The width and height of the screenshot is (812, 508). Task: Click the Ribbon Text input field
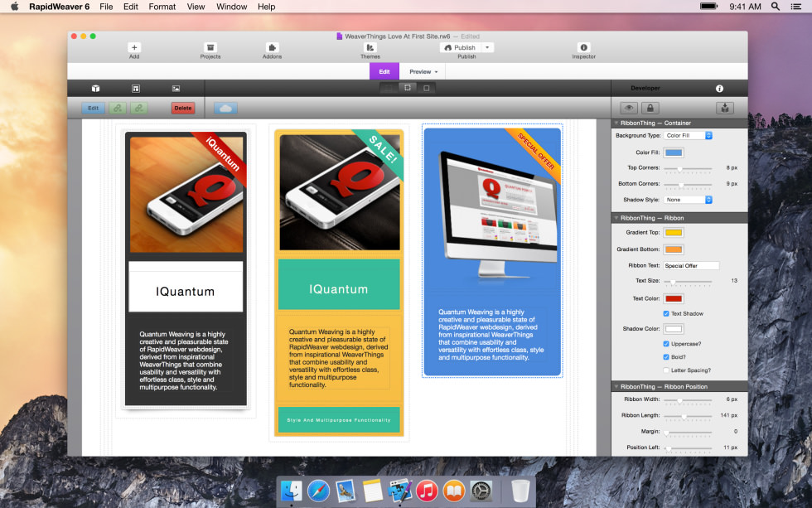pos(691,266)
